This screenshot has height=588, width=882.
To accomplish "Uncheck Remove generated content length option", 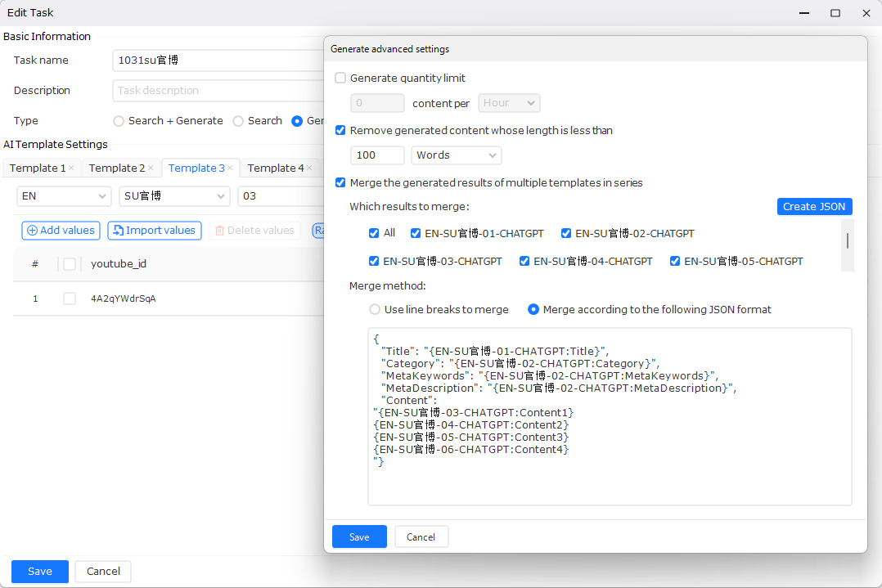I will 340,130.
